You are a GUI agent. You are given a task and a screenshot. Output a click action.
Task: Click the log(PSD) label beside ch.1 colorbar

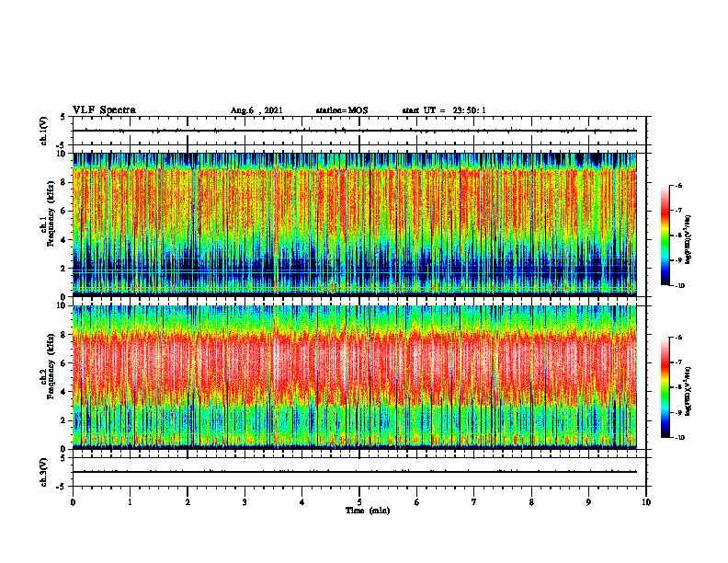pyautogui.click(x=688, y=239)
